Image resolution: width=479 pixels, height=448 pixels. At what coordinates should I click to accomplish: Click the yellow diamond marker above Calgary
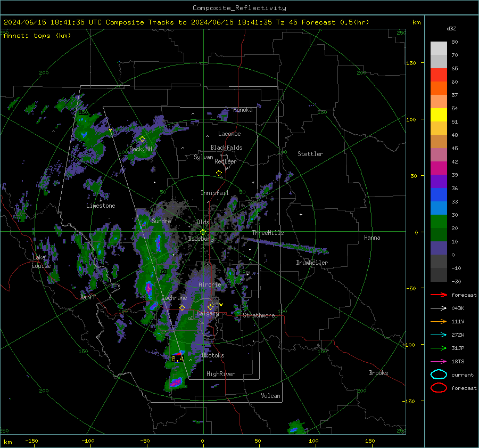click(210, 307)
